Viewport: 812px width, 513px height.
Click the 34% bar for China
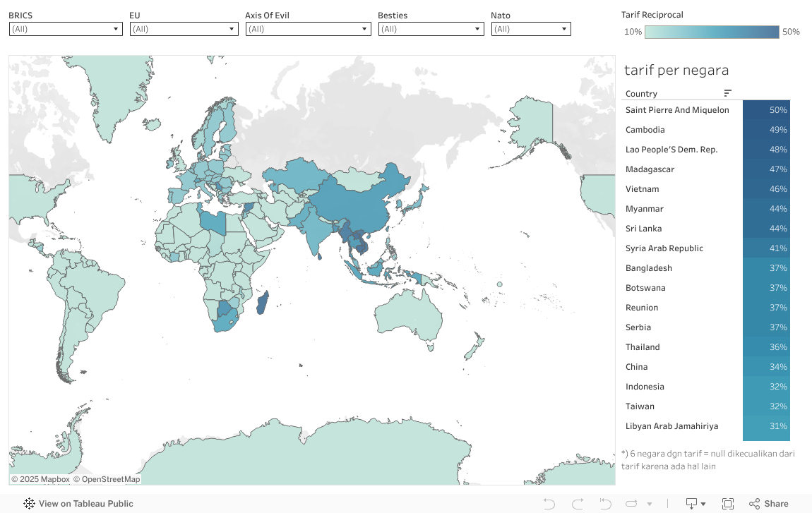click(x=766, y=366)
